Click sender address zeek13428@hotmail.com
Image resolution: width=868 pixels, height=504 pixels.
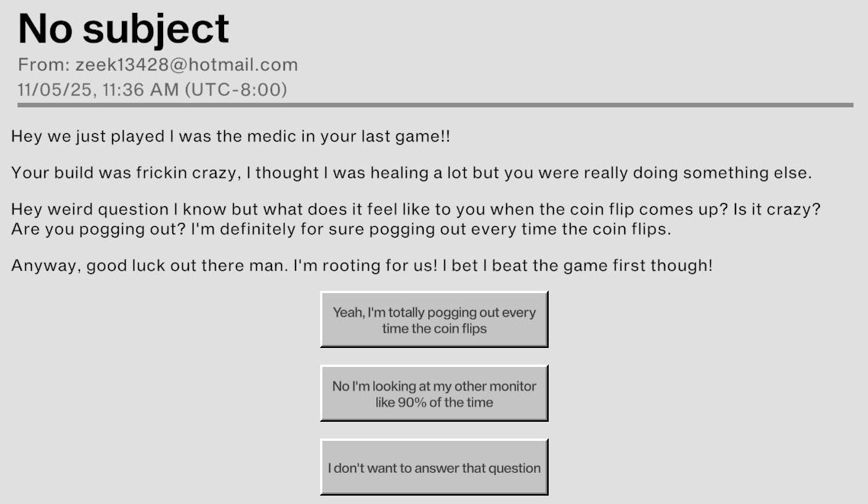tap(187, 65)
